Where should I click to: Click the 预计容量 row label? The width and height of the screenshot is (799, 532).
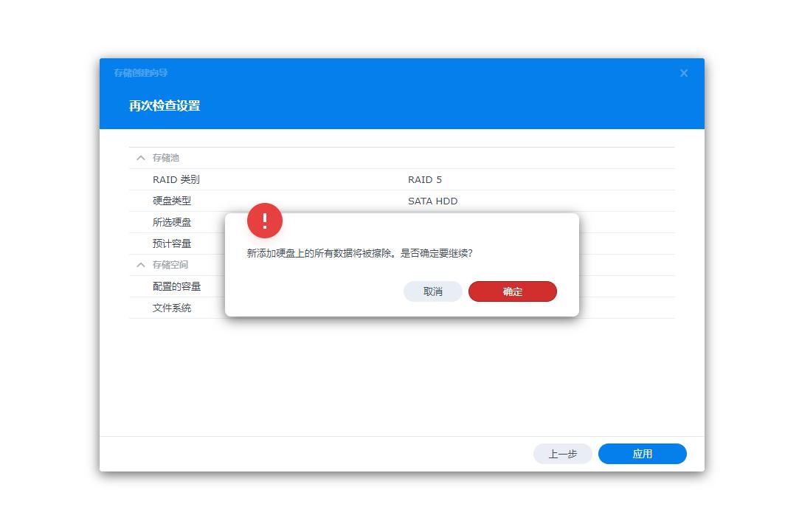171,243
